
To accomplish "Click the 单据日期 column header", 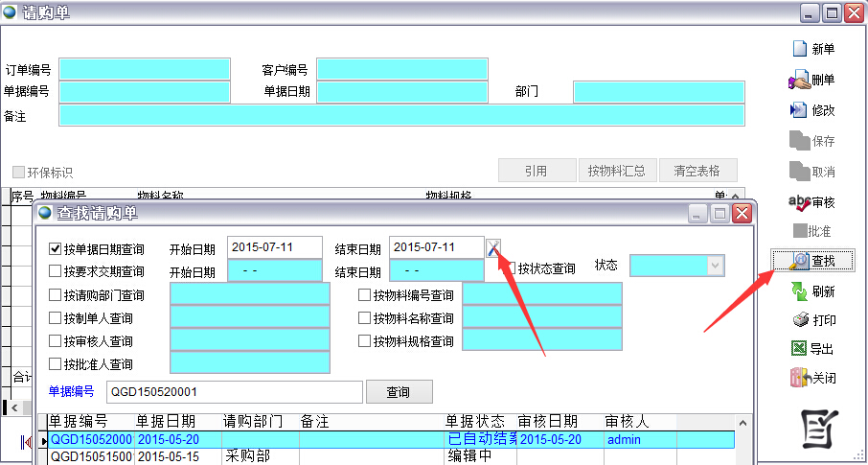I will pyautogui.click(x=166, y=422).
